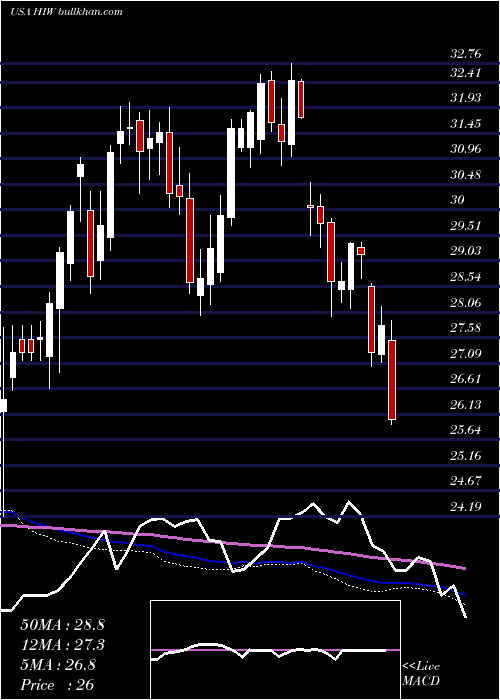Click the 25.64 price axis label
Screen dimensions: 500x700
(x=466, y=431)
